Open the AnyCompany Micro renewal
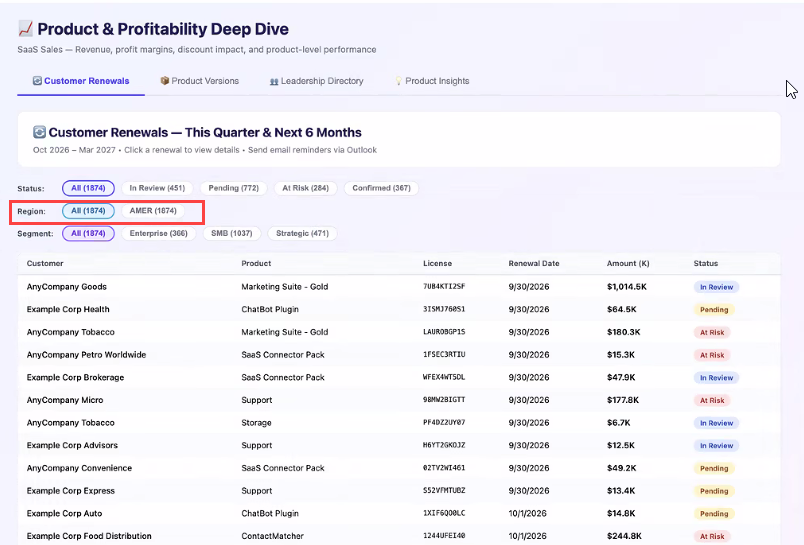Image resolution: width=804 pixels, height=545 pixels. (399, 400)
